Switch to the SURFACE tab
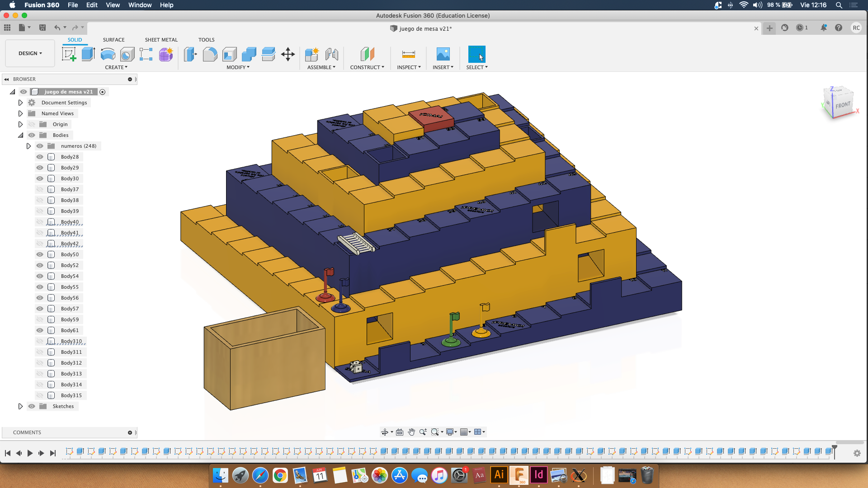The image size is (868, 488). [x=113, y=40]
